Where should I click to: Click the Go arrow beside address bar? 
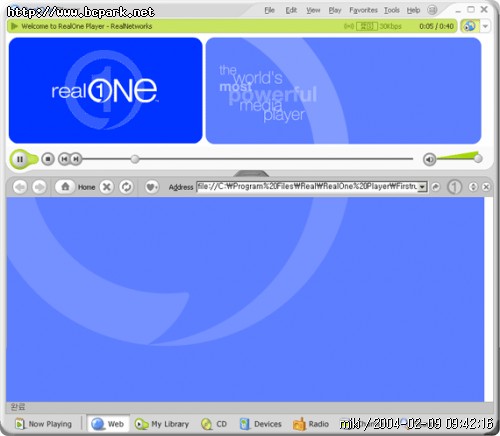435,187
